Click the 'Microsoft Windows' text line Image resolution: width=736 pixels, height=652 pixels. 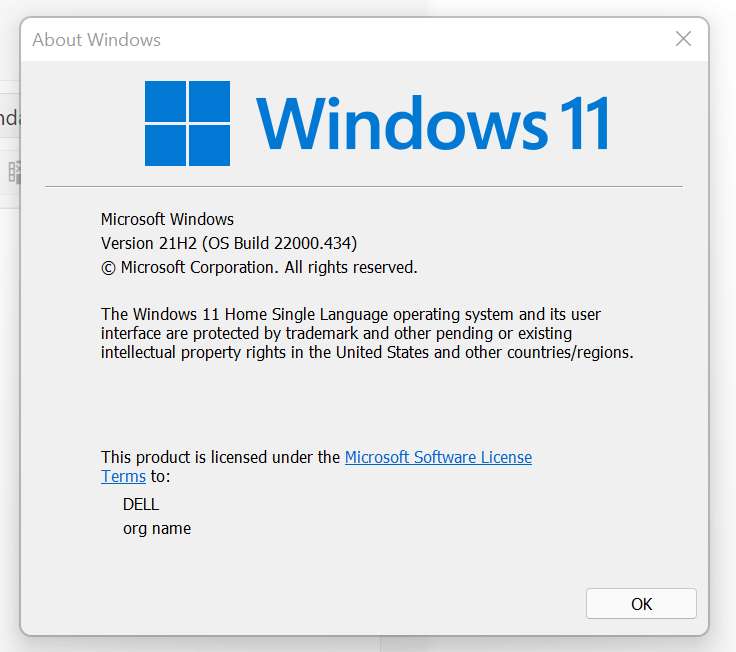coord(167,219)
